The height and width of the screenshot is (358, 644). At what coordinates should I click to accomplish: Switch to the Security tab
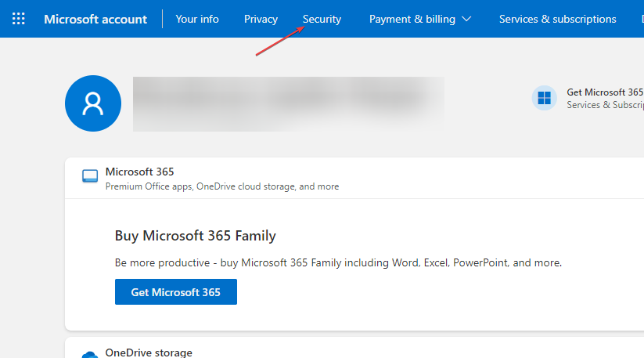point(322,19)
